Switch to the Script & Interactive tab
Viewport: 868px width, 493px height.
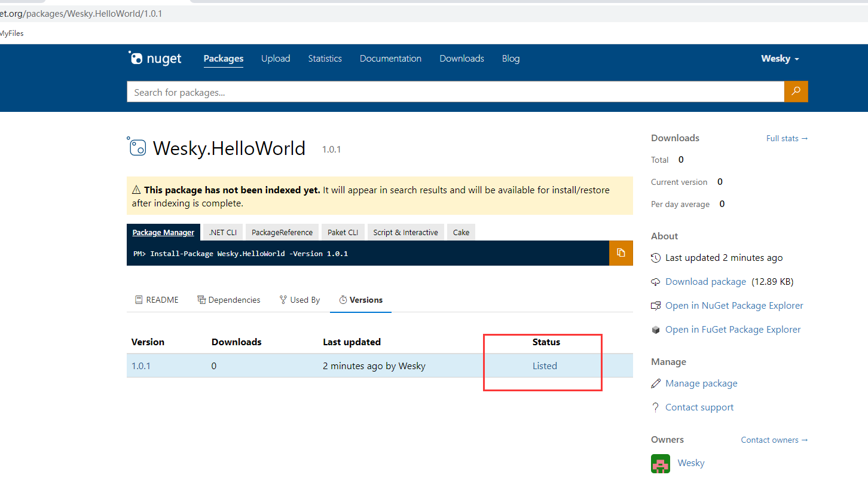(x=405, y=232)
